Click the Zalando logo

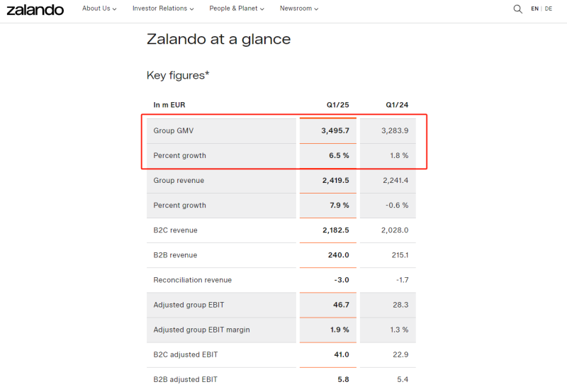tap(35, 9)
